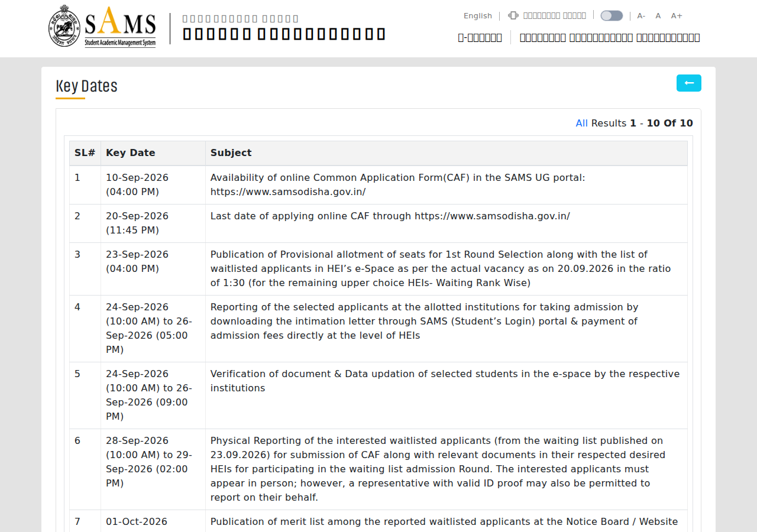
Task: Click the All results link
Action: pyautogui.click(x=582, y=123)
